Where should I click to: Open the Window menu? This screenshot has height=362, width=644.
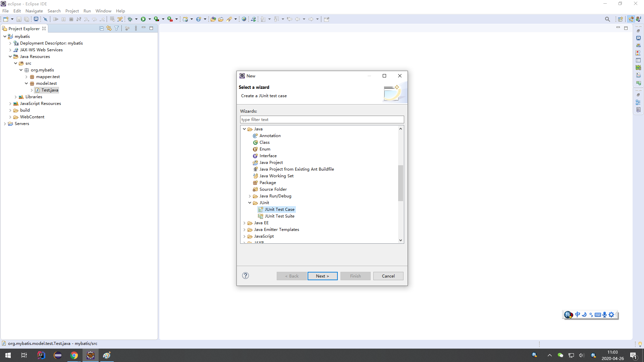point(103,11)
